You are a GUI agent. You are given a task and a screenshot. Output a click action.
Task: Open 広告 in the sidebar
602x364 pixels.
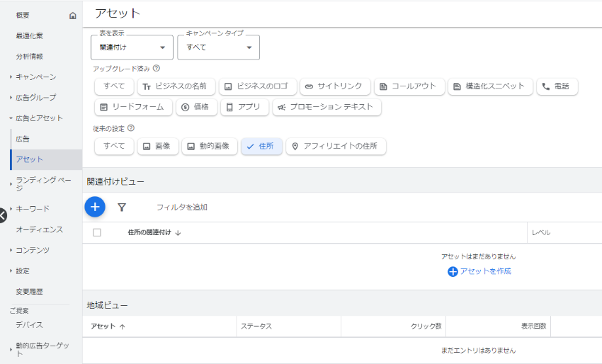(x=23, y=139)
